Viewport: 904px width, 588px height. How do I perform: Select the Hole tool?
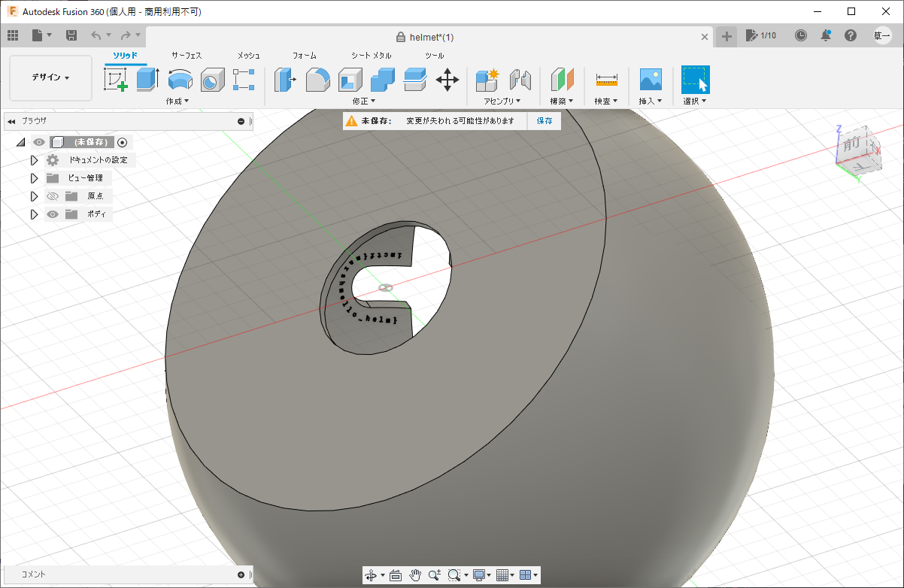pyautogui.click(x=212, y=79)
